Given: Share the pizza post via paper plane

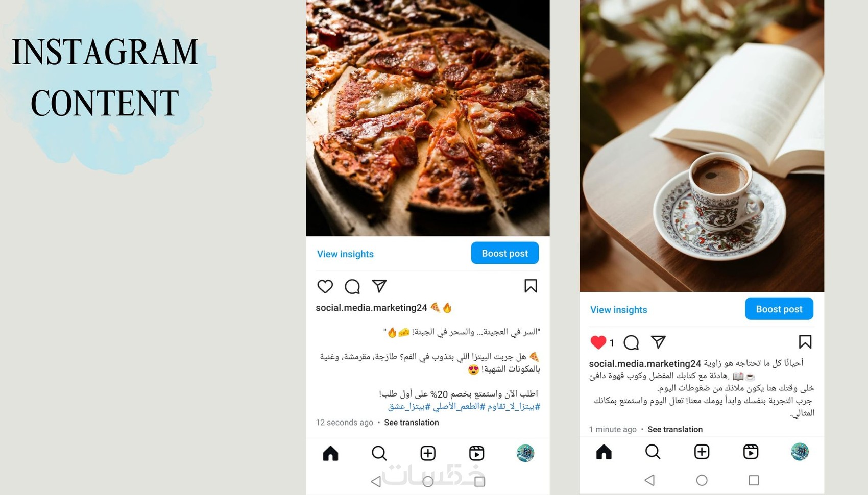Looking at the screenshot, I should [379, 286].
